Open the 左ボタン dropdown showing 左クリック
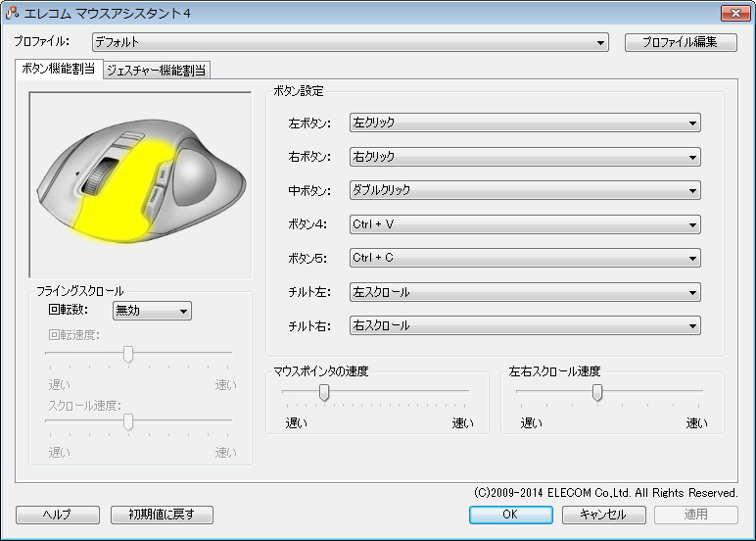Screen dimensions: 756x541 [525, 123]
